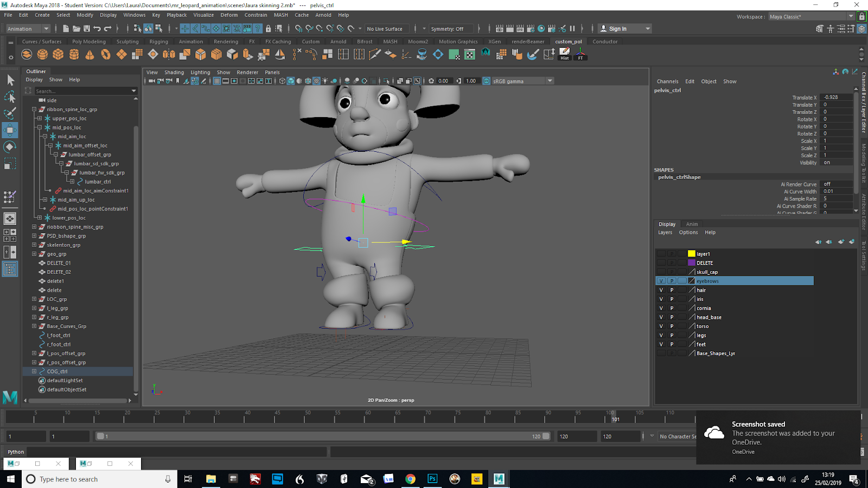This screenshot has width=868, height=488.
Task: Click the FT shelf button
Action: pyautogui.click(x=580, y=54)
